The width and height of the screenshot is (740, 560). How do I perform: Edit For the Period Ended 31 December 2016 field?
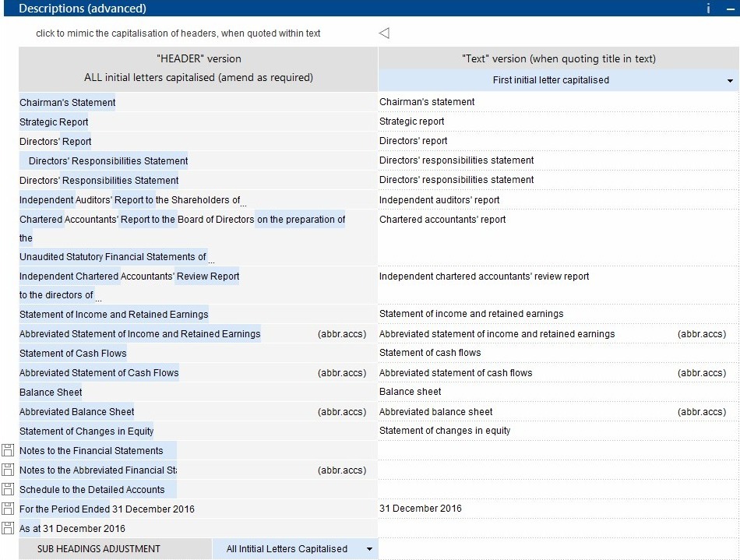[x=107, y=509]
